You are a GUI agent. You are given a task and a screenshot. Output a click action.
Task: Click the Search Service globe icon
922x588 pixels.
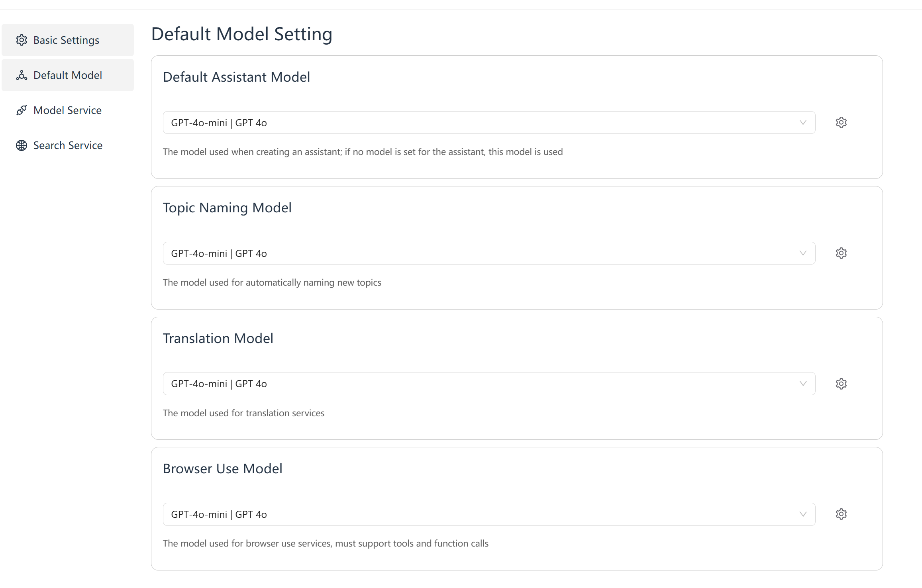(x=22, y=145)
